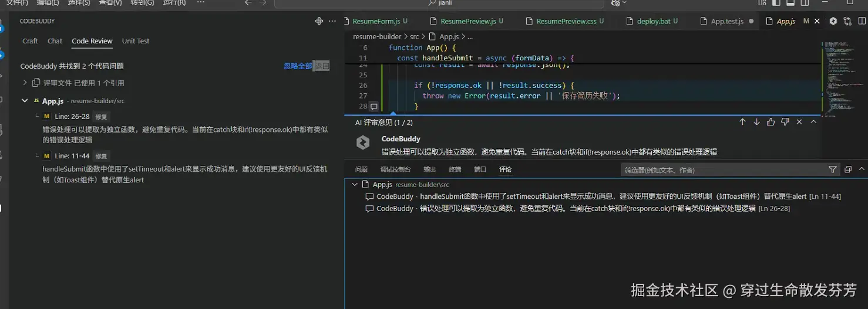Click the 返回 button
Screen dimensions: 868x309
point(322,66)
